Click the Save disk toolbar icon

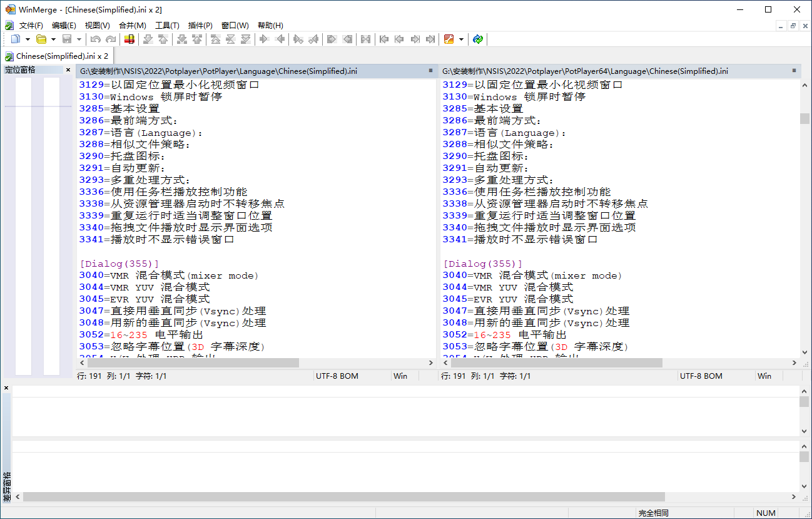click(x=67, y=39)
